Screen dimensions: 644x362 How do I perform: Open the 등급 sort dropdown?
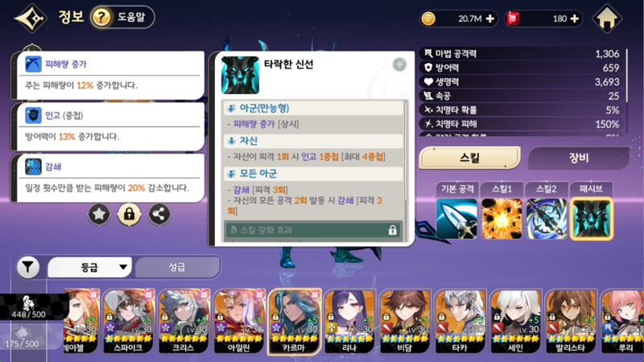(90, 267)
